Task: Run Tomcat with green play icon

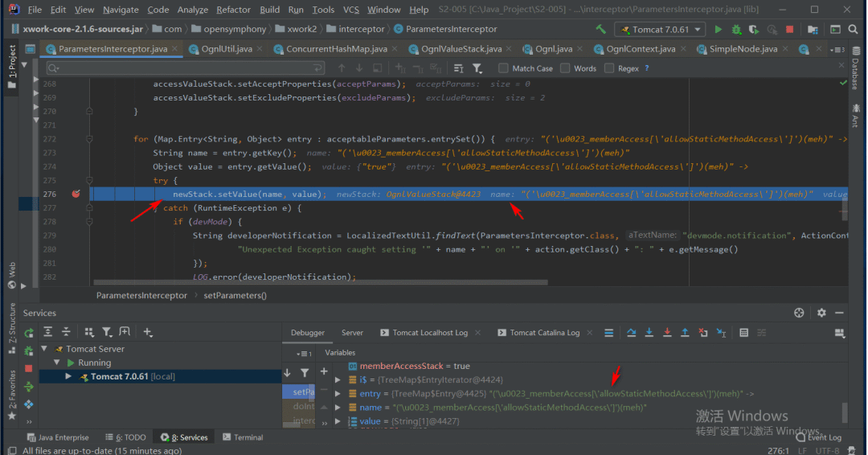Action: point(719,29)
